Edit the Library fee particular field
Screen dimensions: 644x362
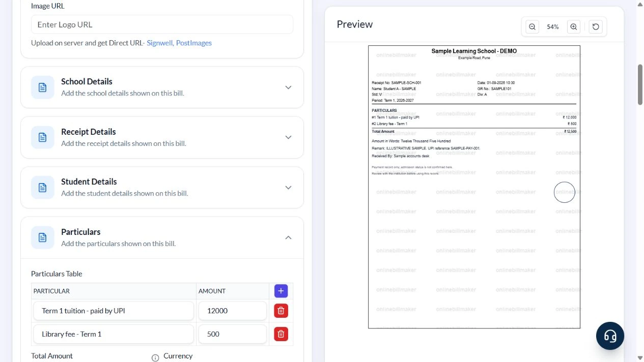[x=114, y=334]
